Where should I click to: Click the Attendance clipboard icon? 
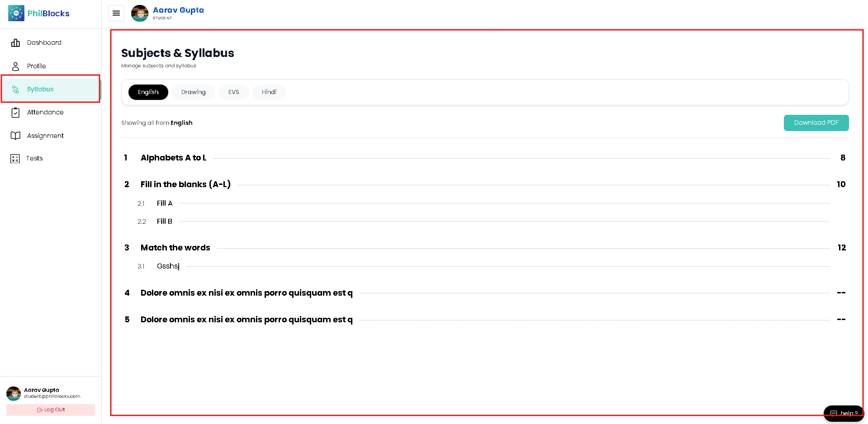click(15, 113)
